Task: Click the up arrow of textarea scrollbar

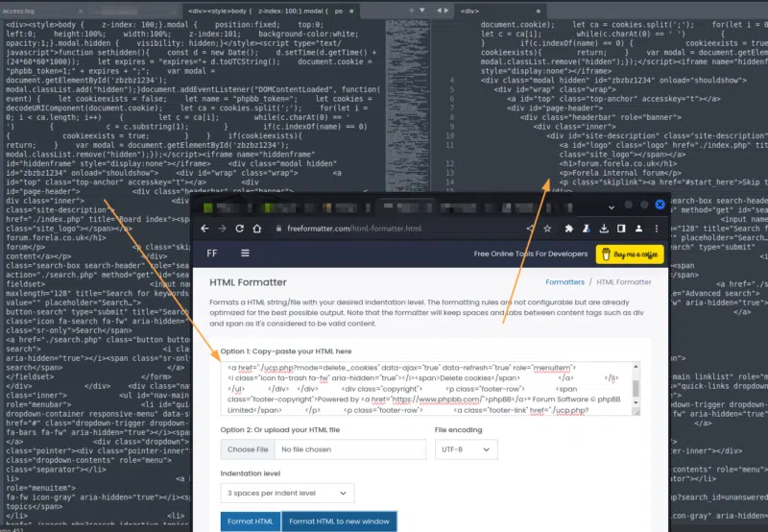Action: [636, 367]
